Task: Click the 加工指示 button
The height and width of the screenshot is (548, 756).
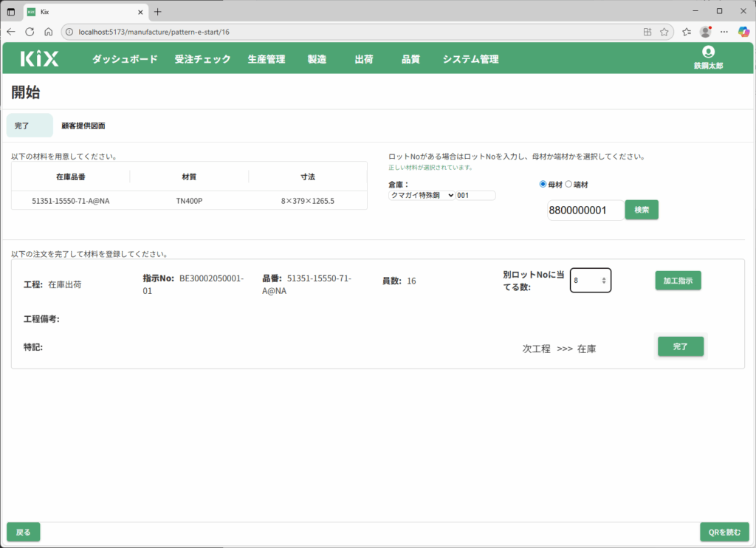Action: point(678,281)
